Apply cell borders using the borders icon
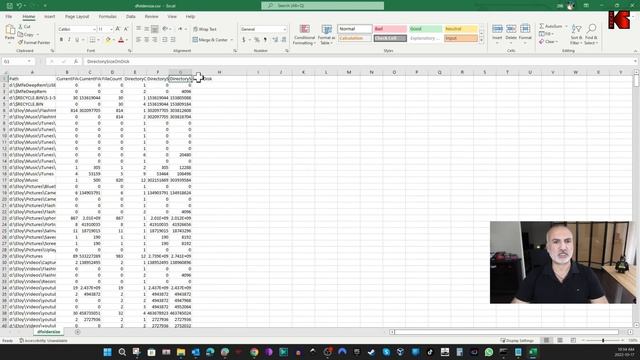 92,40
